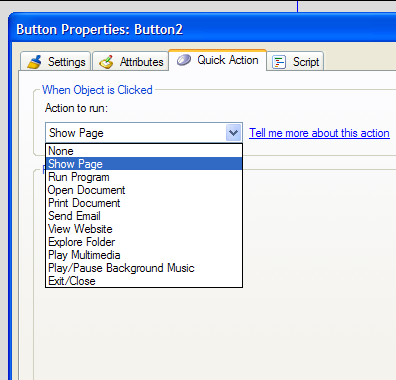Switch to the Attributes tab
The height and width of the screenshot is (380, 396).
(130, 61)
